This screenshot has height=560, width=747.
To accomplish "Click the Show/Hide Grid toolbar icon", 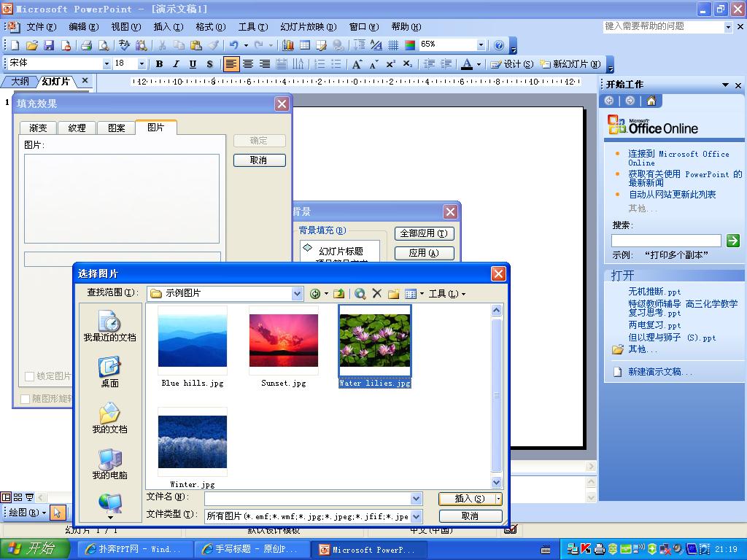I will pos(393,45).
